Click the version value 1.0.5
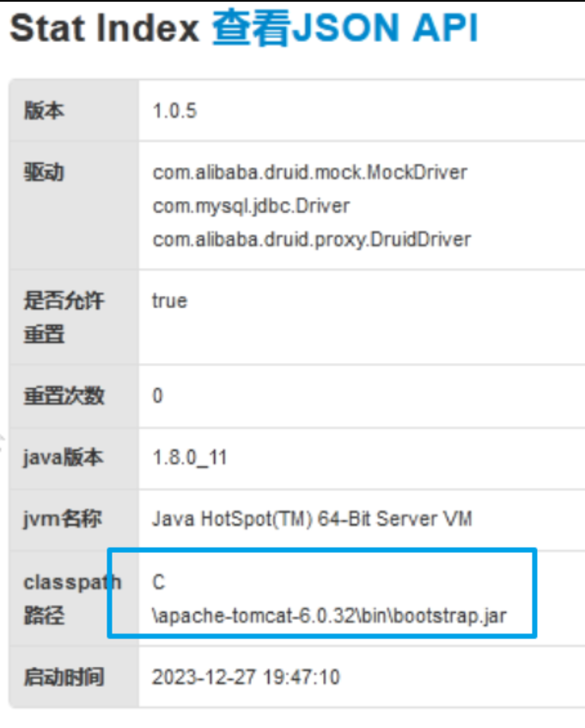 pyautogui.click(x=174, y=111)
